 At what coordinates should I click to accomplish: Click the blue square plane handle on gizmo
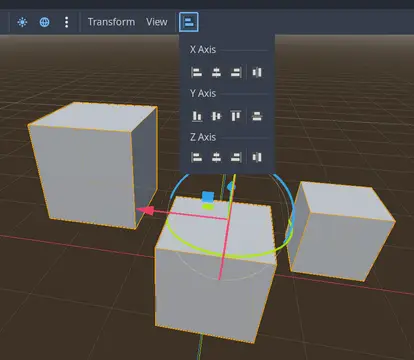pos(208,197)
